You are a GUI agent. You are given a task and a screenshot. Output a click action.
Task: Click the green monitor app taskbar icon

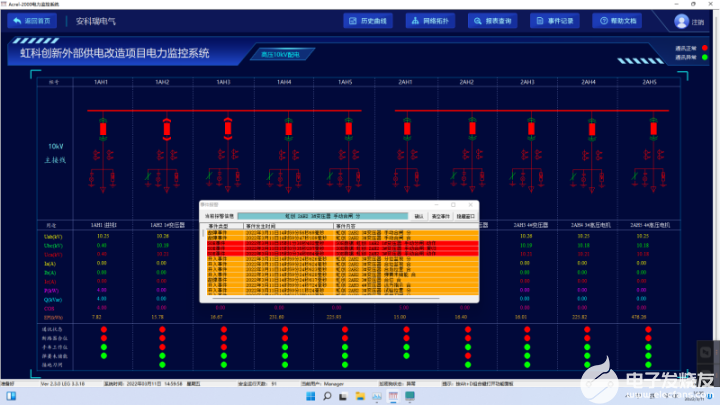tap(410, 396)
